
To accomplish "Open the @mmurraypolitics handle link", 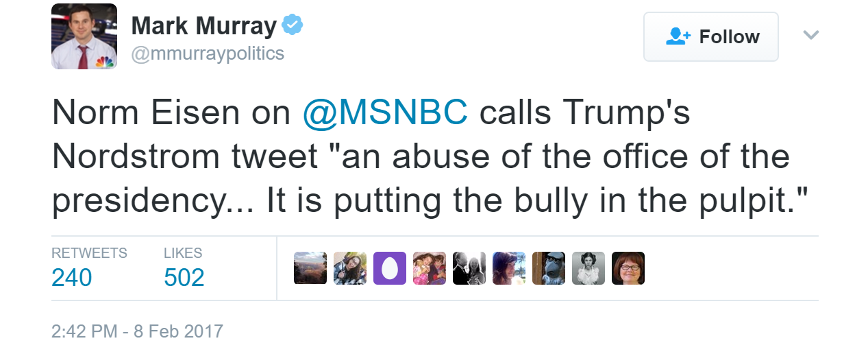I will pyautogui.click(x=208, y=54).
